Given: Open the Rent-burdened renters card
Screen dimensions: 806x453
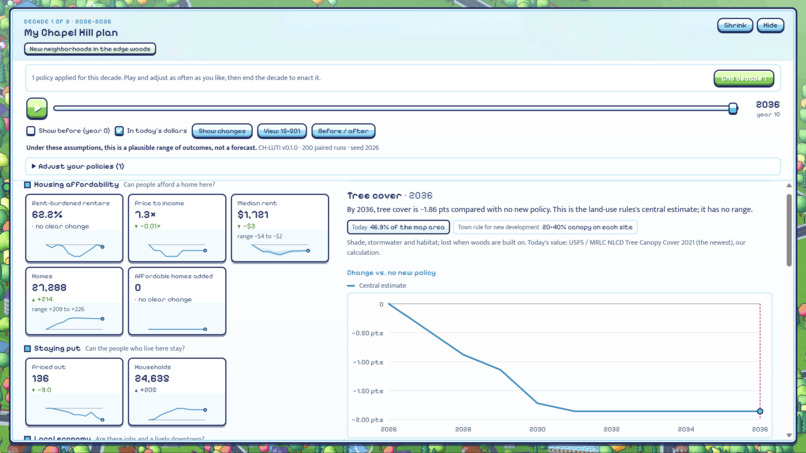Looking at the screenshot, I should tap(74, 228).
